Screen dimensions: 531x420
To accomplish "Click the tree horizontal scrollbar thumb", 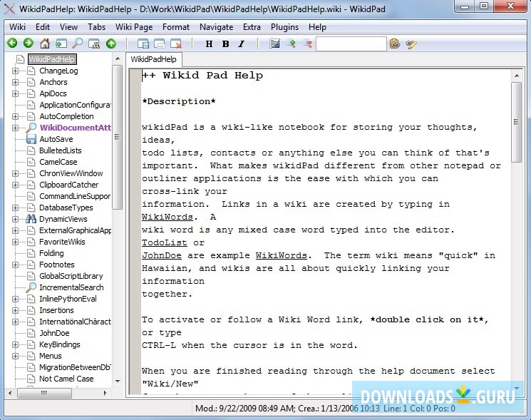I will [x=44, y=393].
